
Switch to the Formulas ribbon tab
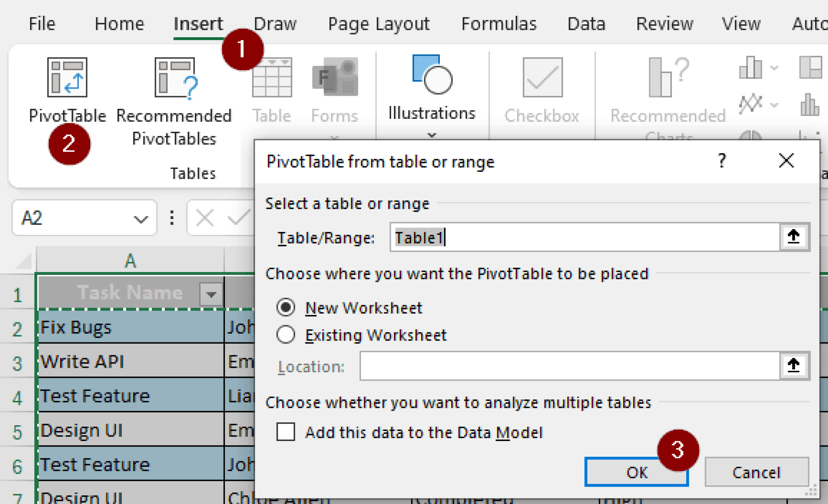click(498, 23)
